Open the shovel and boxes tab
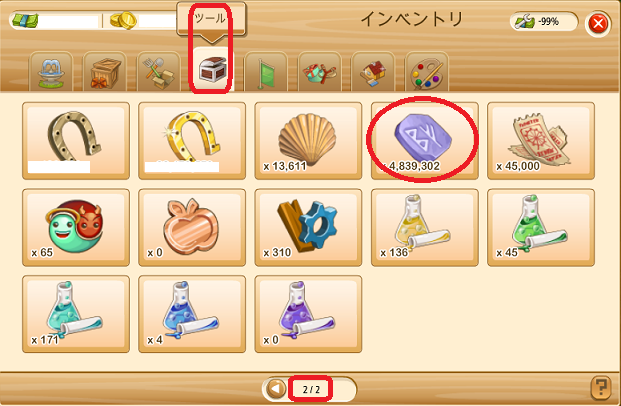 159,72
